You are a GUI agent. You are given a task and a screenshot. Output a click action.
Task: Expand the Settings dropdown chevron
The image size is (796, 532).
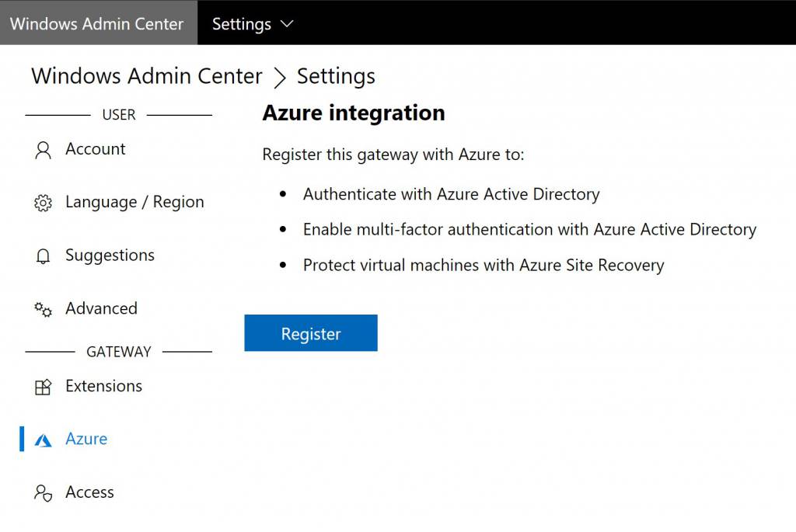point(287,24)
